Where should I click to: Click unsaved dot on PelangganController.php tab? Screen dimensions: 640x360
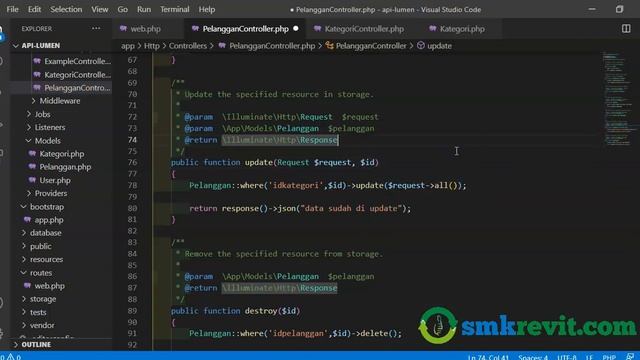[x=296, y=29]
